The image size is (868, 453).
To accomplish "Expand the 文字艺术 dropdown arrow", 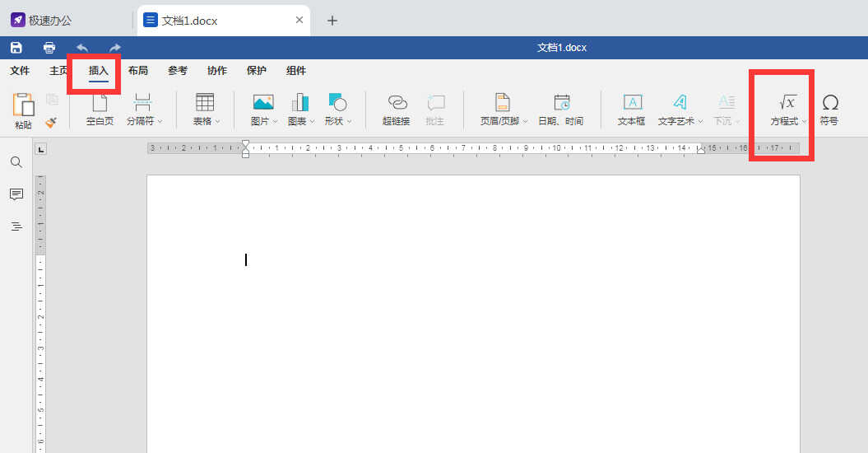I will tap(700, 121).
